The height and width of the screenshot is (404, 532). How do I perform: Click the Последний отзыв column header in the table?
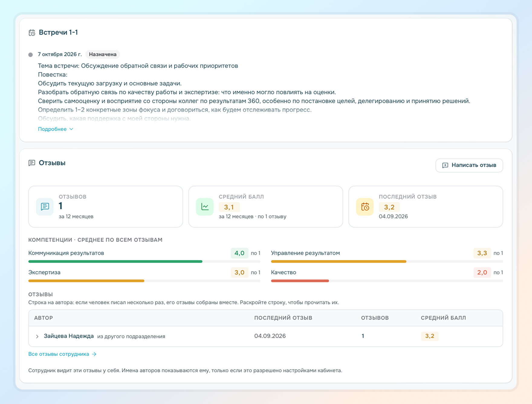(283, 318)
